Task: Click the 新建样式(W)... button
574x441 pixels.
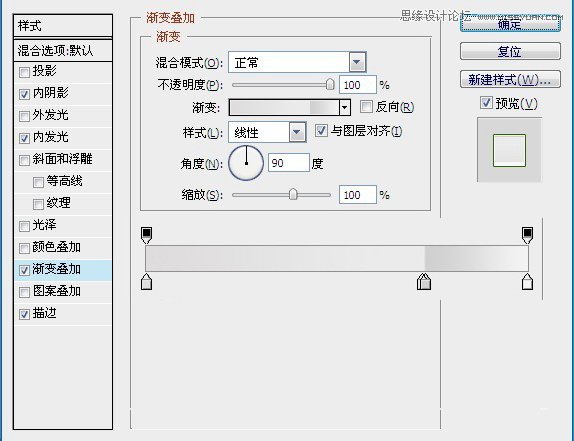Action: pyautogui.click(x=510, y=79)
